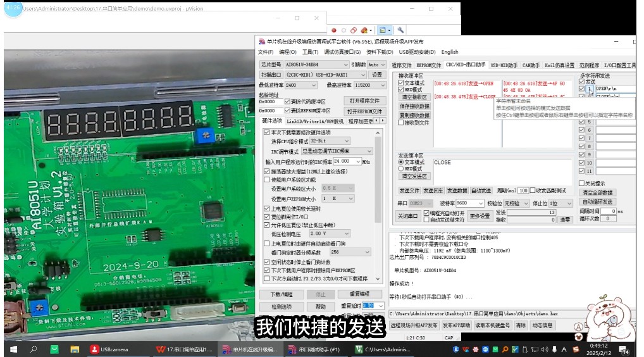Open the 最低波特率 2400 dropdown
This screenshot has height=357, width=644.
300,85
